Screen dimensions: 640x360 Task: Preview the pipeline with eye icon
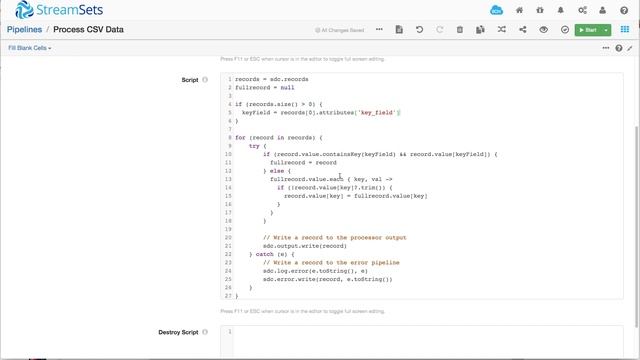[543, 29]
